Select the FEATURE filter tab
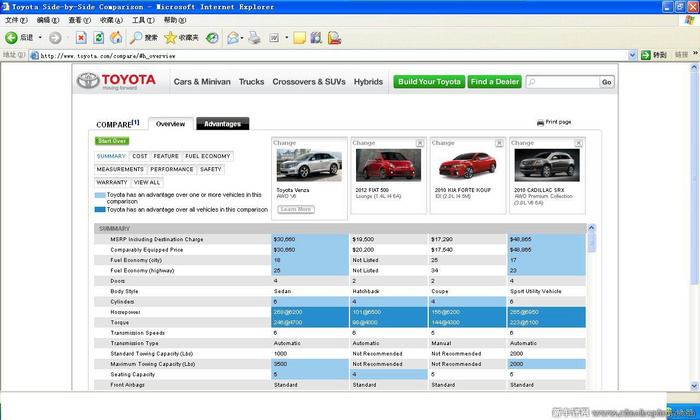The width and height of the screenshot is (700, 420). pos(166,156)
